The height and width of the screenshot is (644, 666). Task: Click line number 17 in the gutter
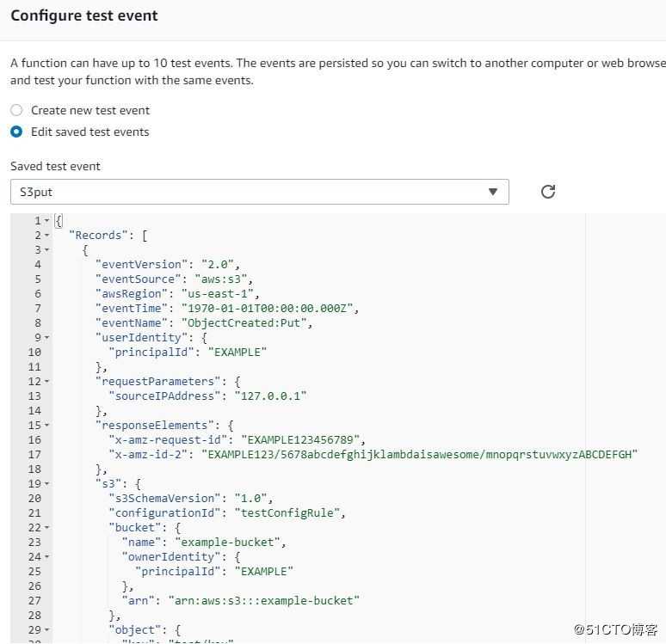(34, 455)
